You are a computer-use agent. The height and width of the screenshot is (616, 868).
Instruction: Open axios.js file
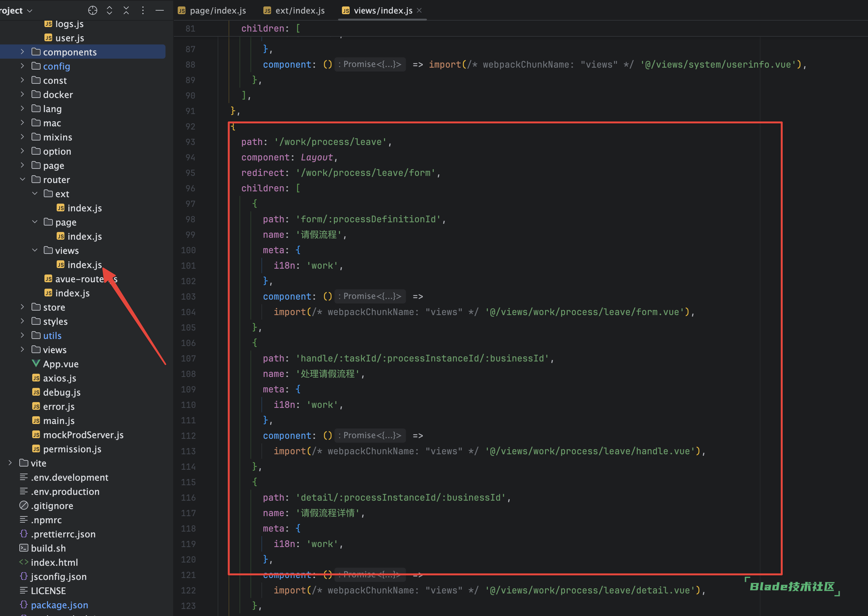54,378
